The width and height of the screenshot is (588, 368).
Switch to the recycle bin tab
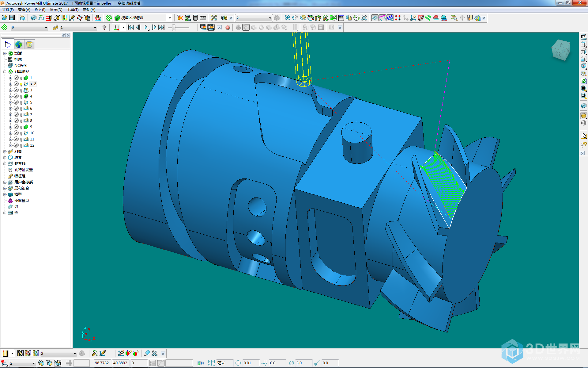29,44
